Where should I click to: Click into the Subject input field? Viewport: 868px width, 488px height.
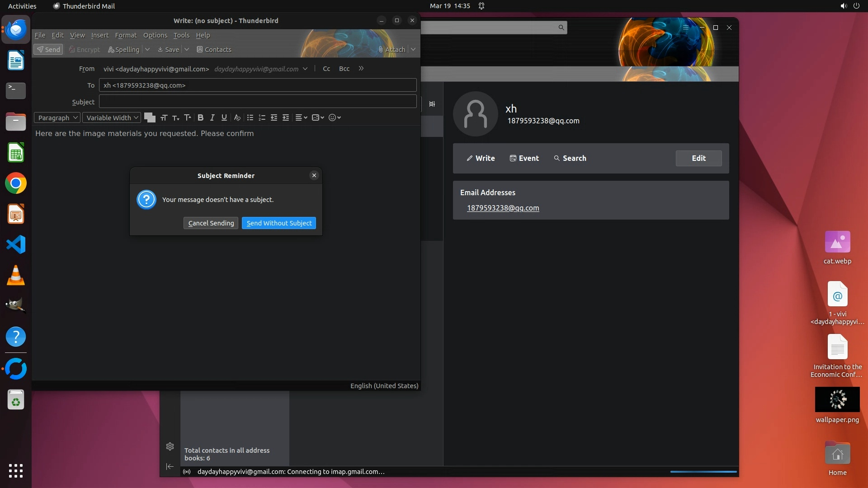(258, 102)
